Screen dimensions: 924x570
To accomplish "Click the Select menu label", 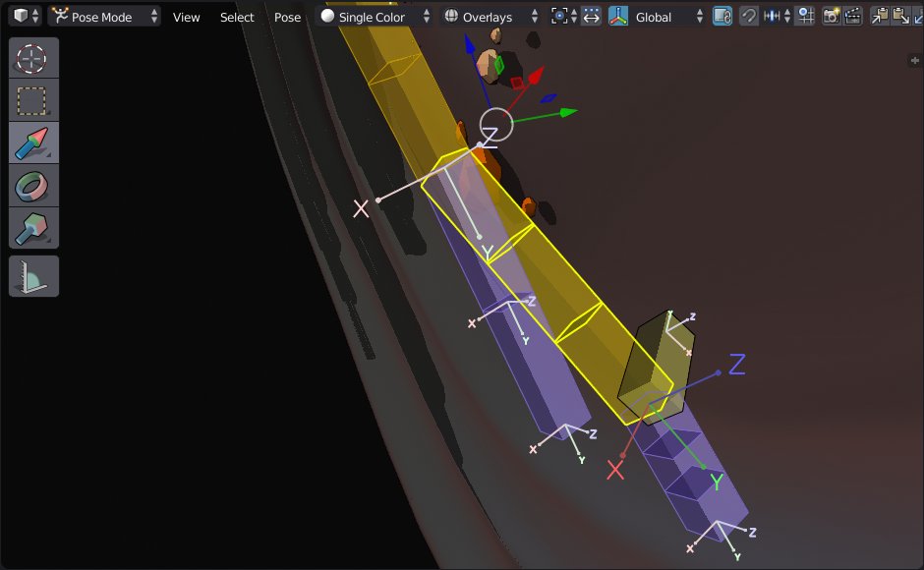I will coord(236,16).
